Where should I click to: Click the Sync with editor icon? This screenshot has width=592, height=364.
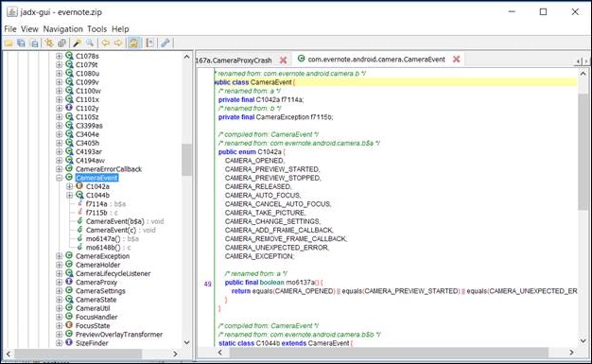click(49, 43)
